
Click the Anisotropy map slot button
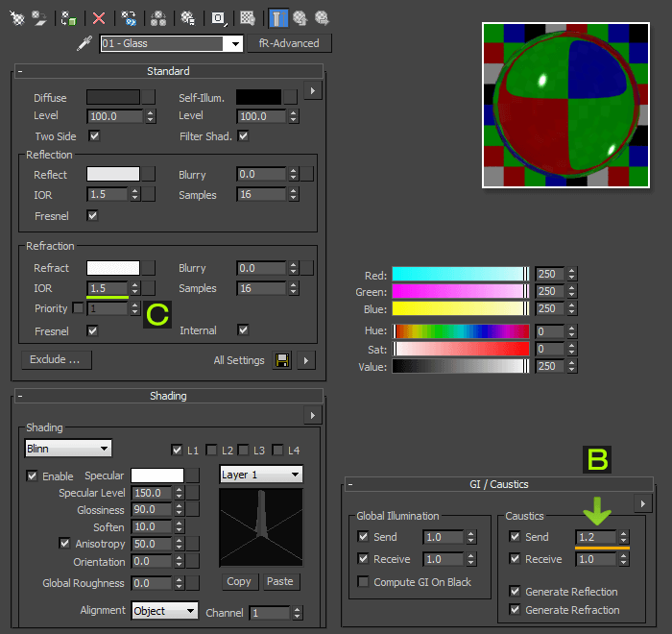193,544
